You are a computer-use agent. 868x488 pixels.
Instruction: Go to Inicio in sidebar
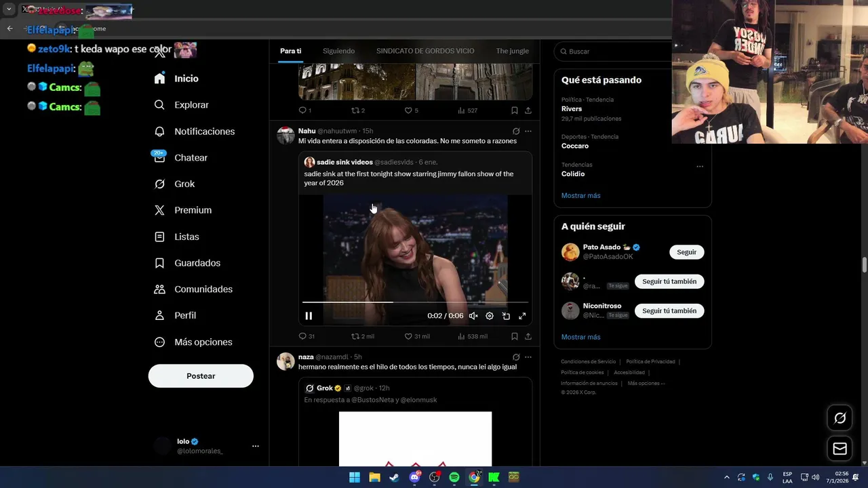(x=176, y=79)
